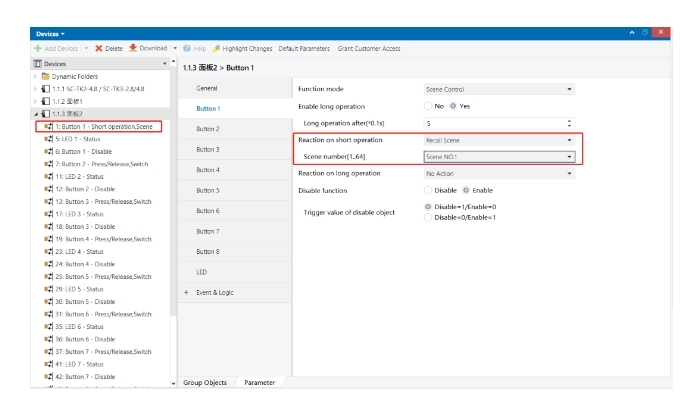Viewport: 685px width, 413px height.
Task: Open Help via the blue question icon
Action: click(x=185, y=48)
